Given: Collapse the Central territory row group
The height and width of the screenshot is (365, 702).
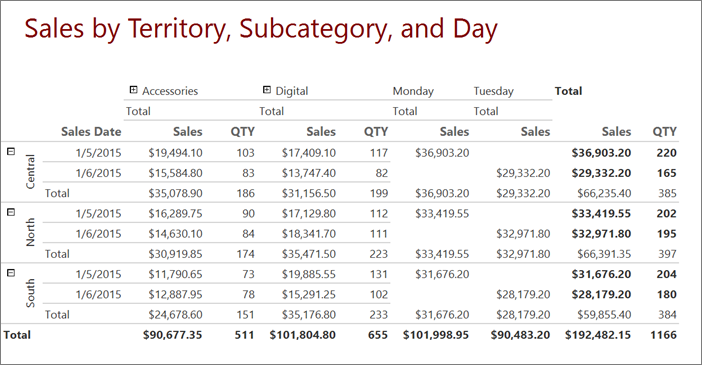Looking at the screenshot, I should [x=11, y=151].
